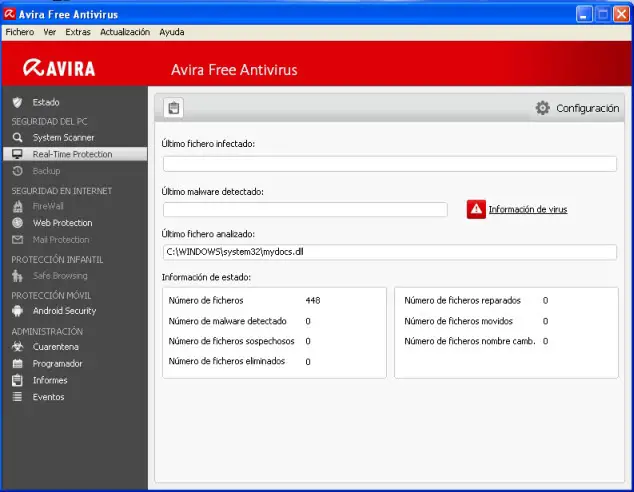Image resolution: width=634 pixels, height=492 pixels.
Task: Click Número de ficheros nombre camb. label
Action: click(470, 341)
